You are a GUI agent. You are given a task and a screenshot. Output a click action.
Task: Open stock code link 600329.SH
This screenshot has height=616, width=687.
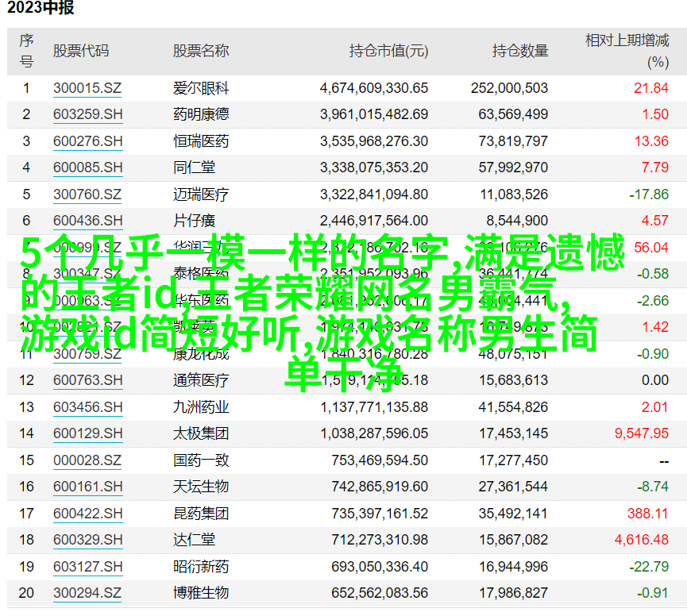click(87, 540)
